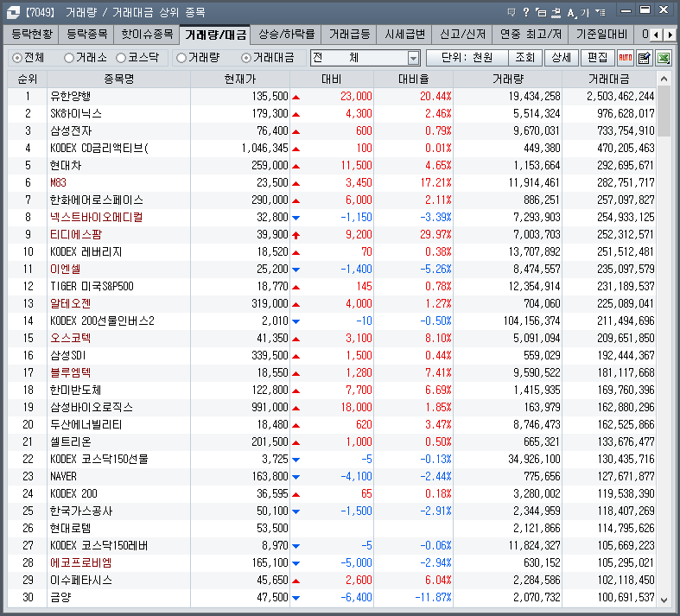Click the upper-limit arrow icon for 티디에스팜
Viewport: 680px width, 616px height.
(x=296, y=235)
